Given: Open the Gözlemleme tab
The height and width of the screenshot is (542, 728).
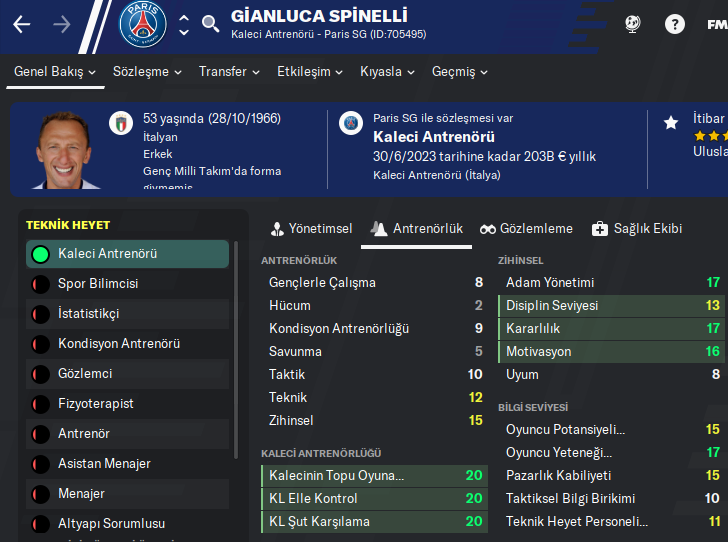Looking at the screenshot, I should coord(526,229).
